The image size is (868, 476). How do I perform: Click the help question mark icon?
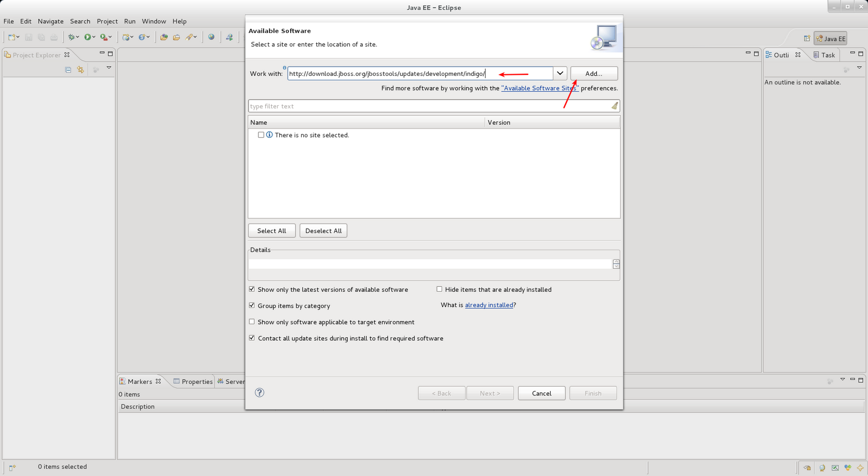[259, 393]
